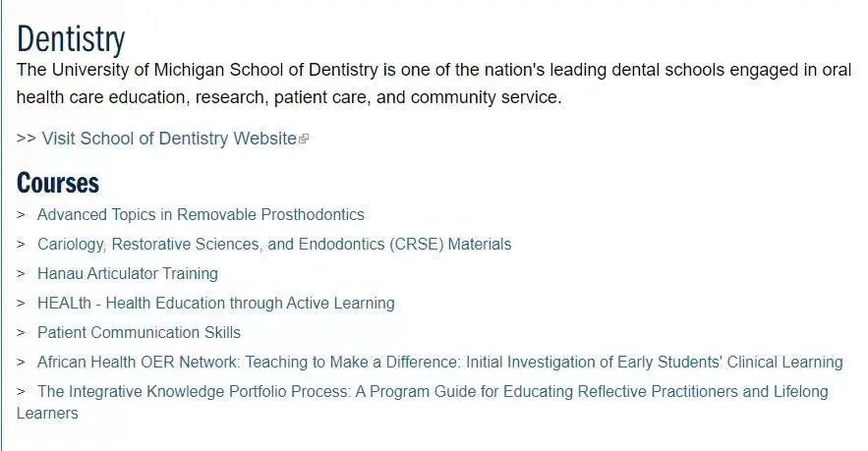Click the arrow bullet beside Integrative Knowledge Portfolio
The width and height of the screenshot is (868, 451).
[x=21, y=392]
